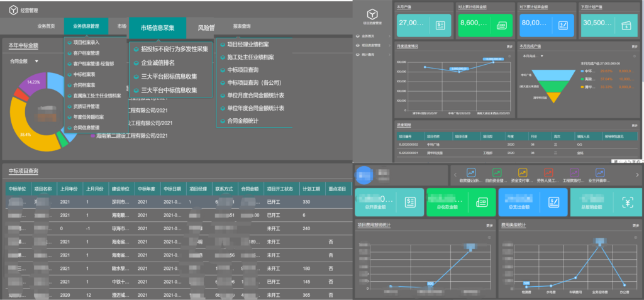644x300 pixels.
Task: Click 更多 link in 费用类型统计 panel
Action: (x=636, y=225)
